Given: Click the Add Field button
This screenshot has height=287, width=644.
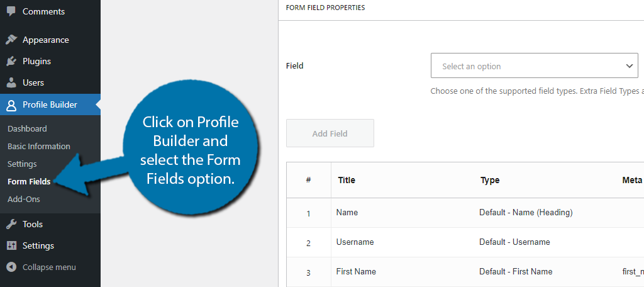Looking at the screenshot, I should click(x=330, y=133).
